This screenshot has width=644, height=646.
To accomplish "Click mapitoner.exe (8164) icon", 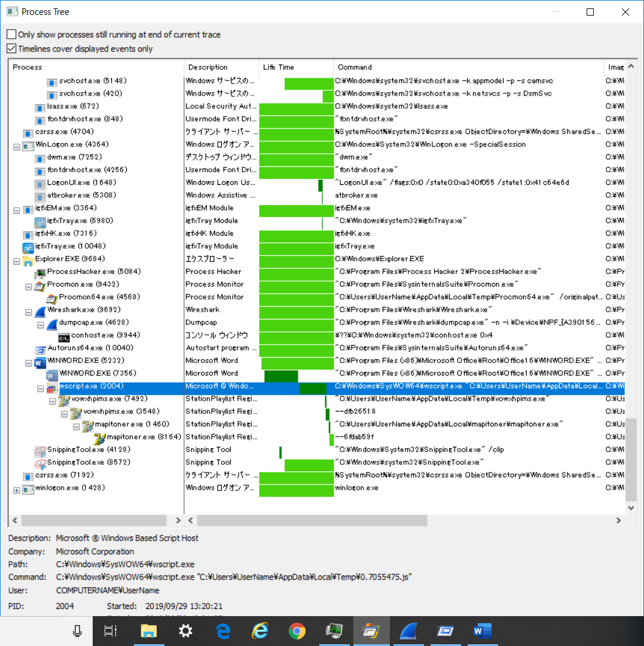I will [x=100, y=439].
